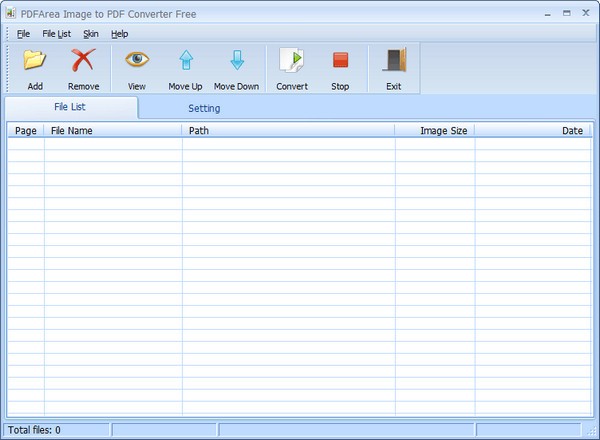
Task: Maximize the converter window
Action: click(x=567, y=13)
